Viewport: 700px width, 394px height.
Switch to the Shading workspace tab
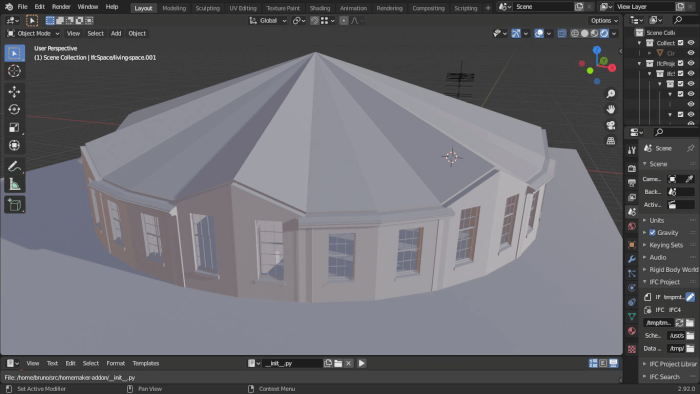click(x=320, y=8)
